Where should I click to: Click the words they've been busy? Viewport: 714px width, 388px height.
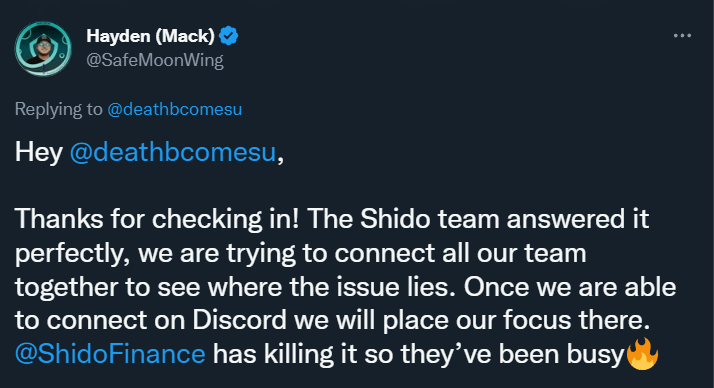tap(512, 354)
